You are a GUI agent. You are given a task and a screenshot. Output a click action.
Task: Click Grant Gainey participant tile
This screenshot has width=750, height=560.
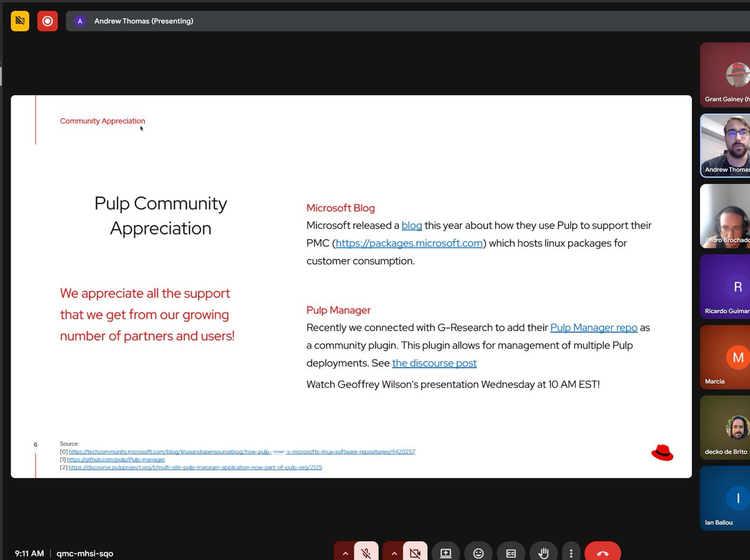[725, 76]
